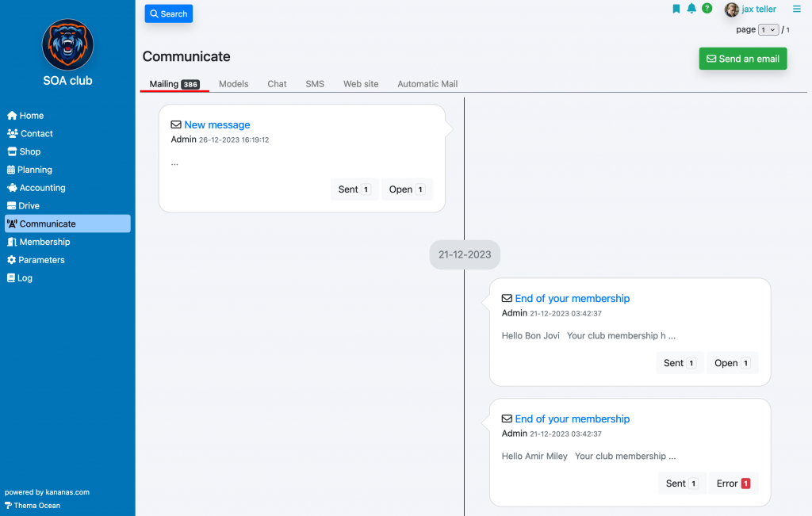Click the blue Search button
812x516 pixels.
pyautogui.click(x=168, y=13)
